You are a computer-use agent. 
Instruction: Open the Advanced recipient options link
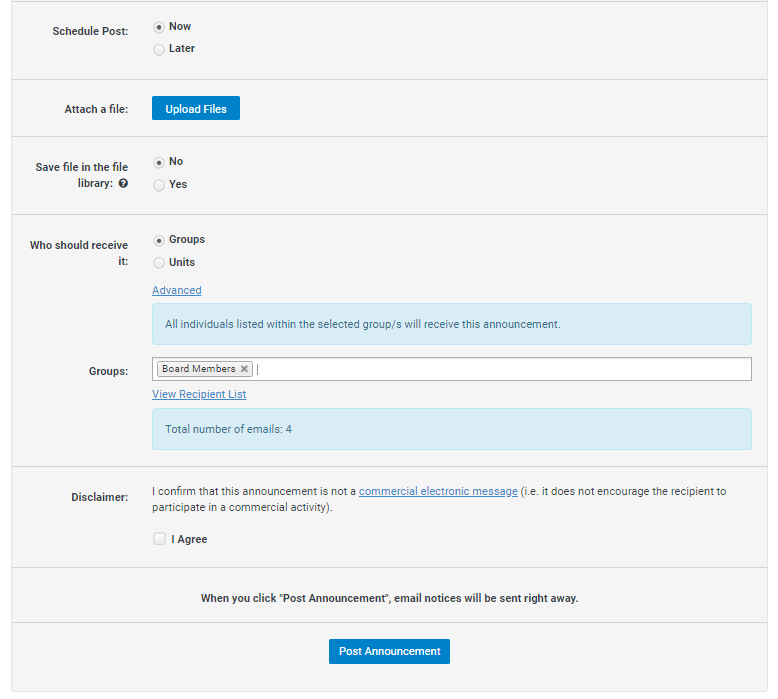point(177,290)
